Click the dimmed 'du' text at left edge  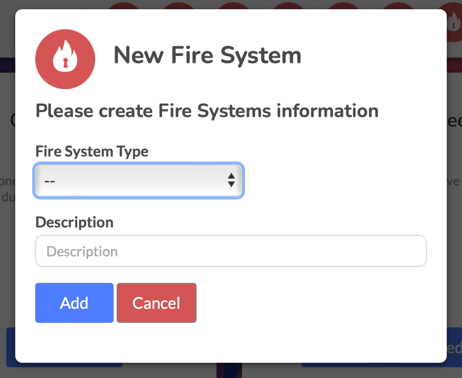(x=8, y=197)
